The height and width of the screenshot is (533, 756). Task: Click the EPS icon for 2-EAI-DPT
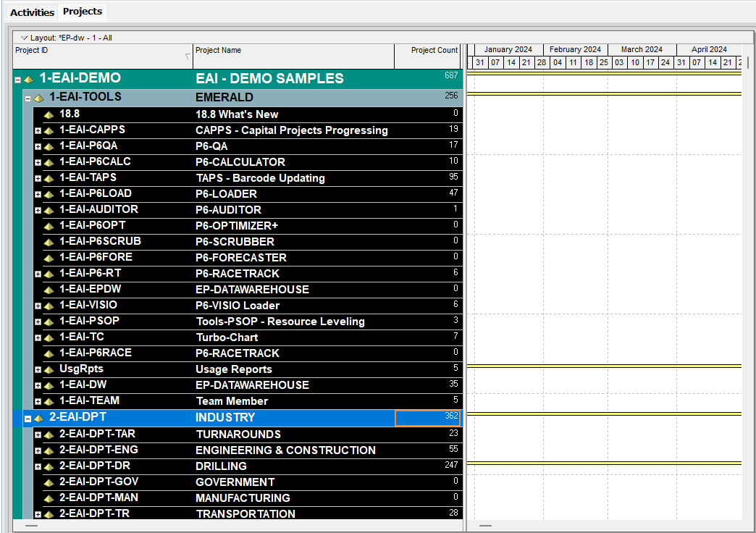click(38, 418)
